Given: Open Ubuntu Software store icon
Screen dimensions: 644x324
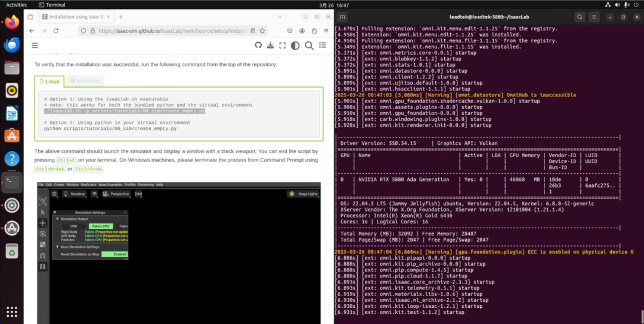Looking at the screenshot, I should [12, 136].
